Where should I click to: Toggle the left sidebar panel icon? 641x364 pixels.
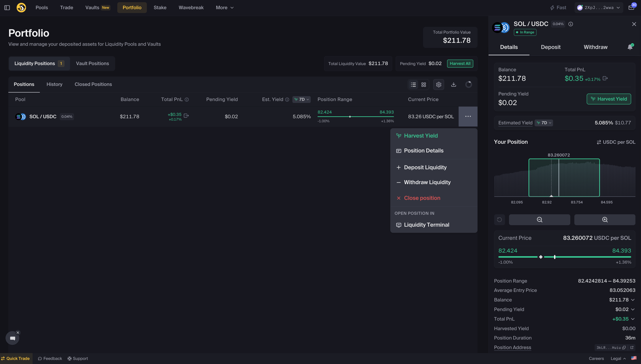7,8
